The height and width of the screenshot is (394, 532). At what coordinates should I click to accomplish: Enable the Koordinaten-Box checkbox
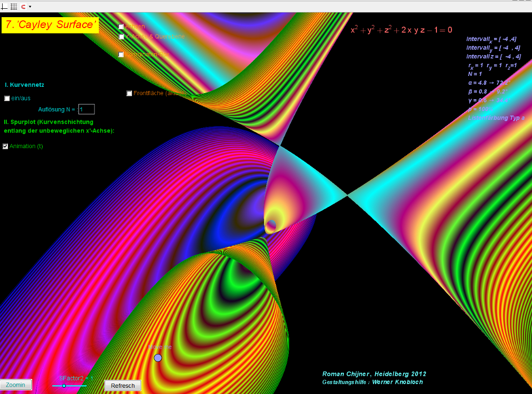(x=121, y=55)
